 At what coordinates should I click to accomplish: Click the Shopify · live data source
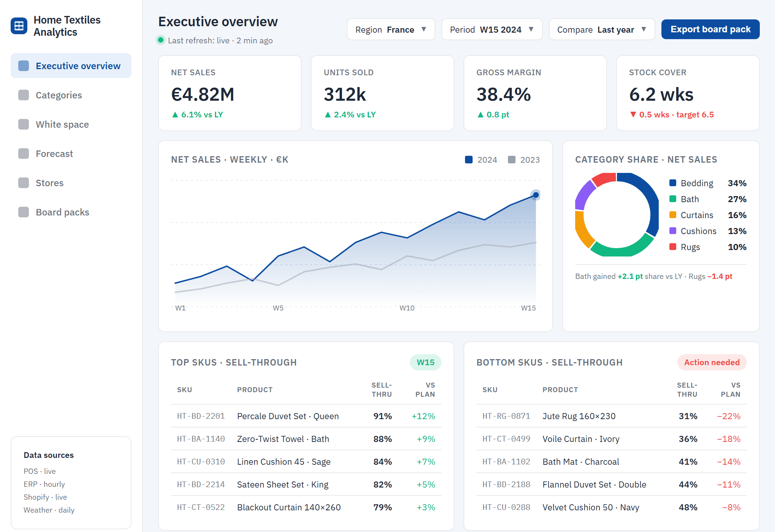(x=45, y=497)
